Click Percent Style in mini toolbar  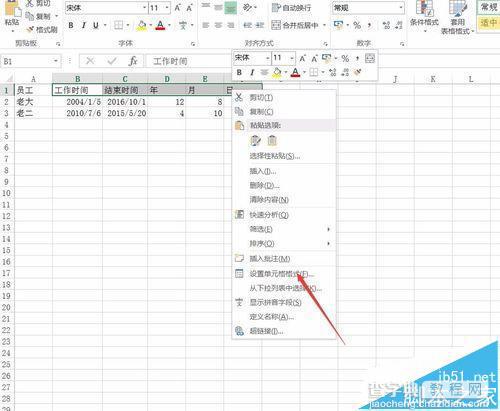tap(345, 59)
